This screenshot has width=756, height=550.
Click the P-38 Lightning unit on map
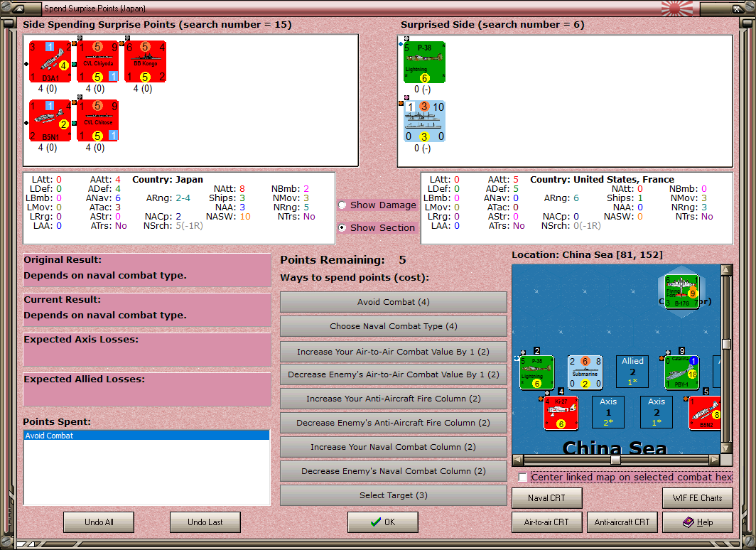[x=536, y=372]
